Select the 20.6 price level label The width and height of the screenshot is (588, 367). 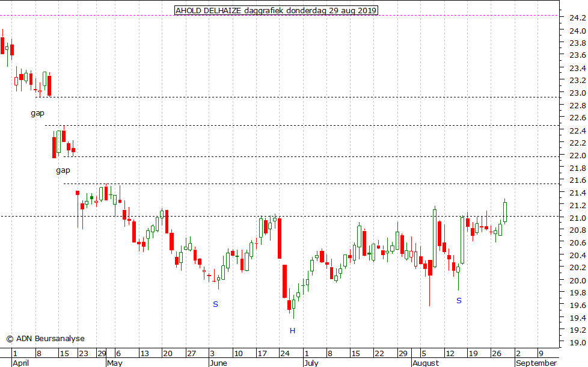(578, 243)
